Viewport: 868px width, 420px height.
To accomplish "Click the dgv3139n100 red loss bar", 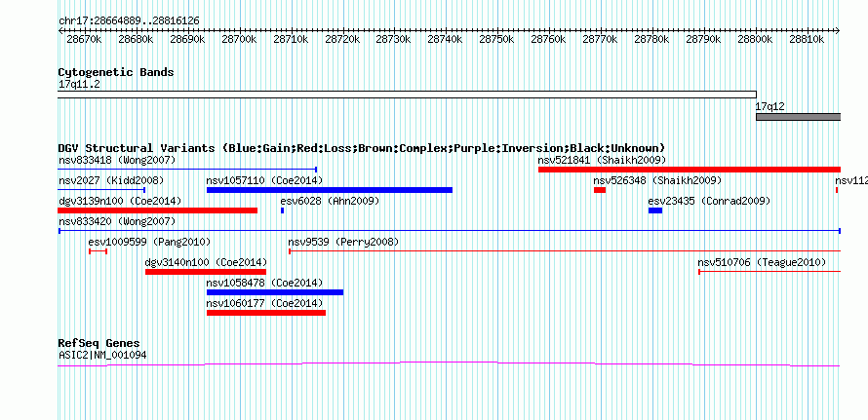I will coord(158,210).
